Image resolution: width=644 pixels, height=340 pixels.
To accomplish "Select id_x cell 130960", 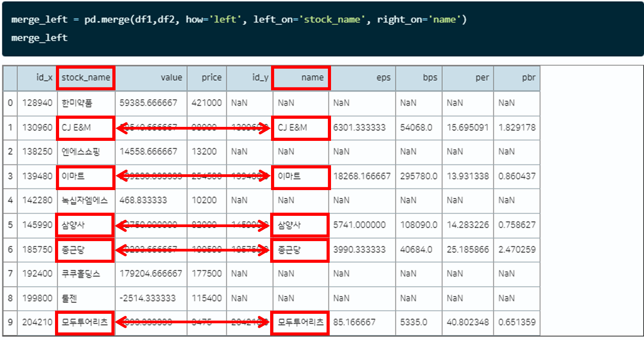I will 37,127.
